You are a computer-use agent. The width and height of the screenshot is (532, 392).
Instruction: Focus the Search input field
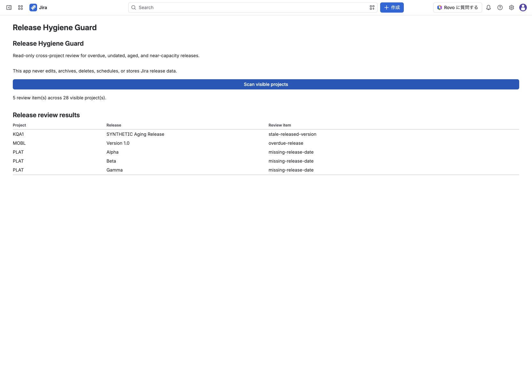(x=253, y=7)
